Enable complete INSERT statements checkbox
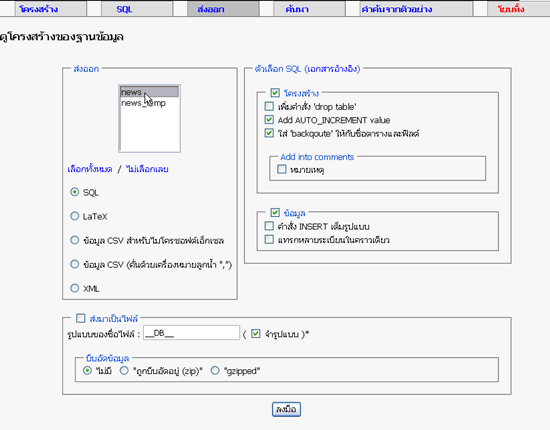 (x=269, y=226)
